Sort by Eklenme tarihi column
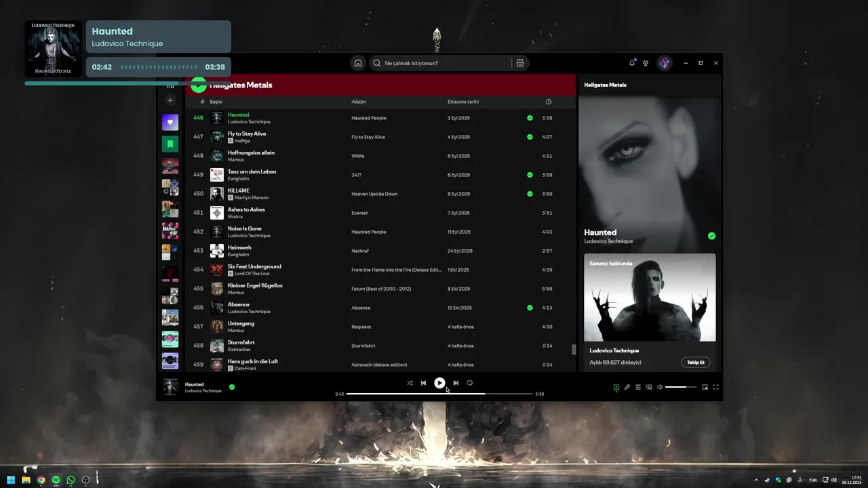This screenshot has height=488, width=868. (x=463, y=102)
